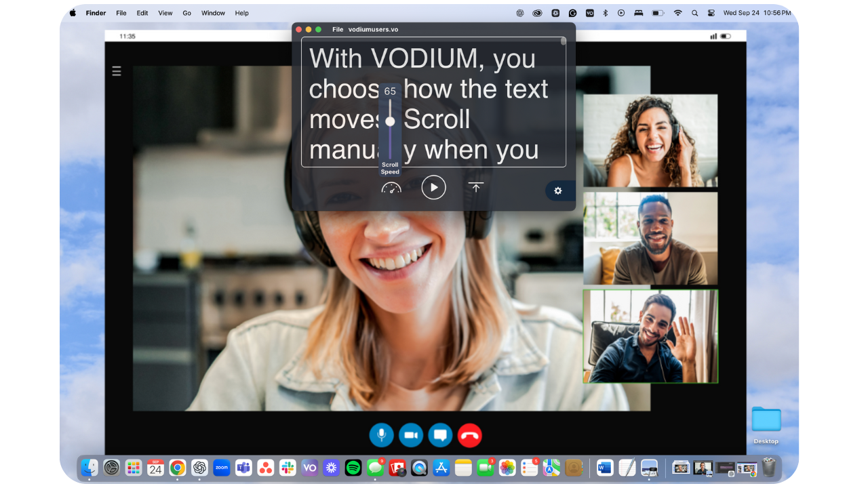
Task: Open chat in the video call
Action: point(440,435)
